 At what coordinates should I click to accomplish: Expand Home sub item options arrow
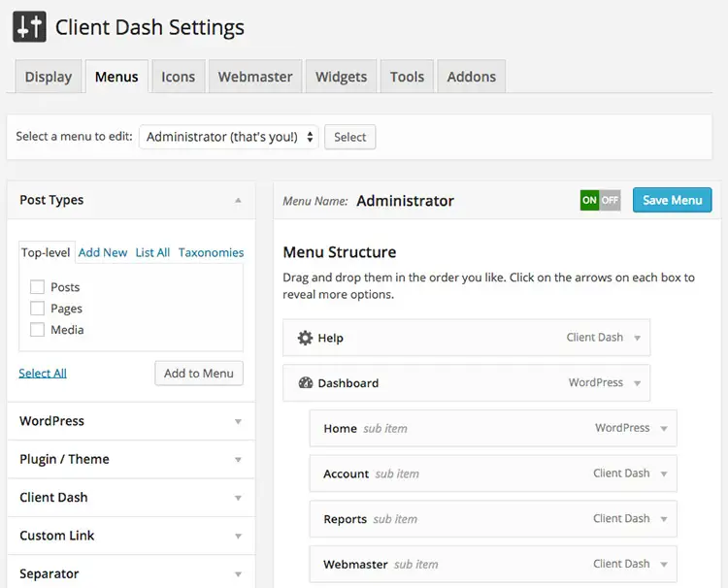(664, 428)
